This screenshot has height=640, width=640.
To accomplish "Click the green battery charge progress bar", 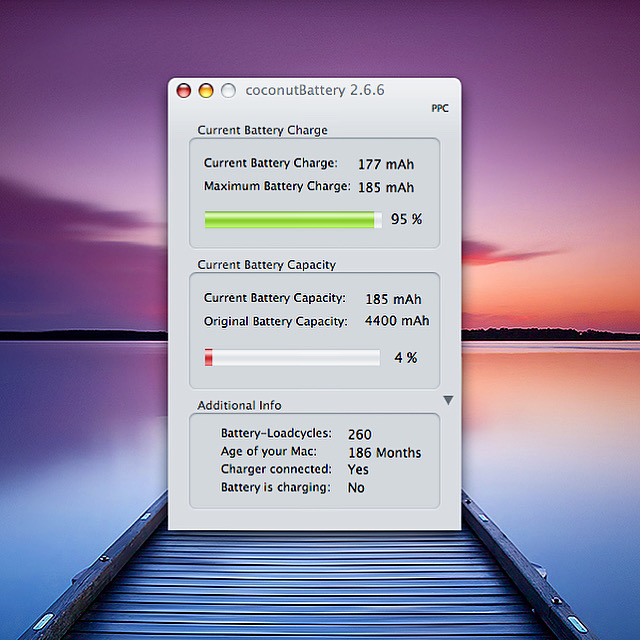I will point(293,220).
